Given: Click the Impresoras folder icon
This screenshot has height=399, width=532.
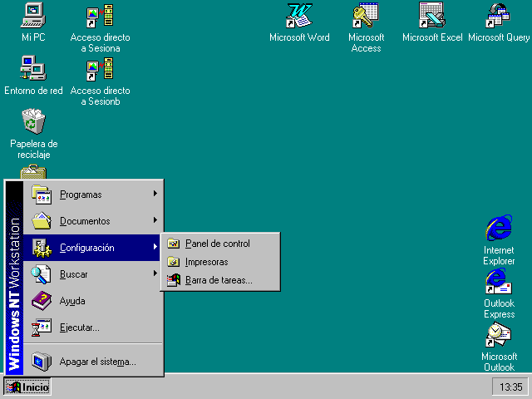Looking at the screenshot, I should click(x=174, y=262).
